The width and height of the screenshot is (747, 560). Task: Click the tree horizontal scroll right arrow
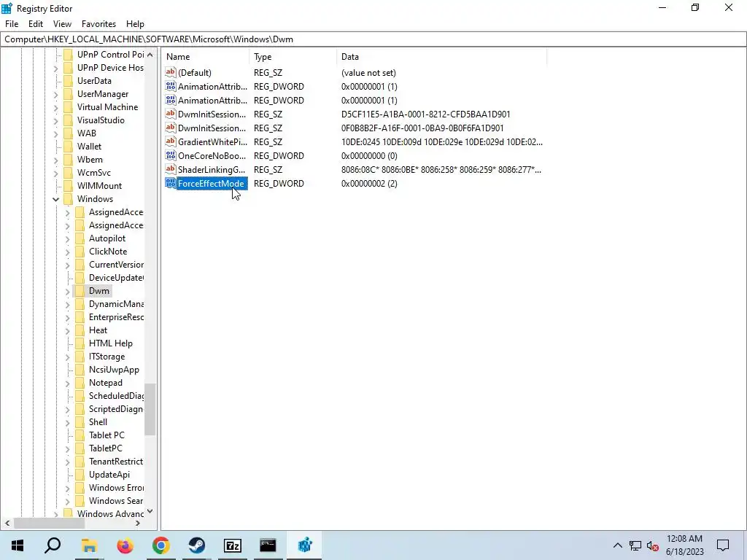pyautogui.click(x=138, y=523)
